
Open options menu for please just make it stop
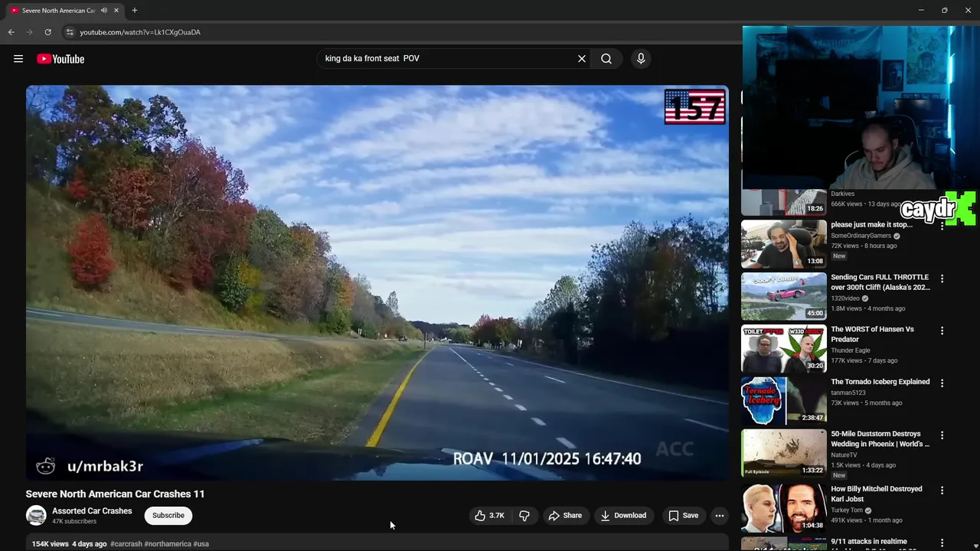(942, 227)
